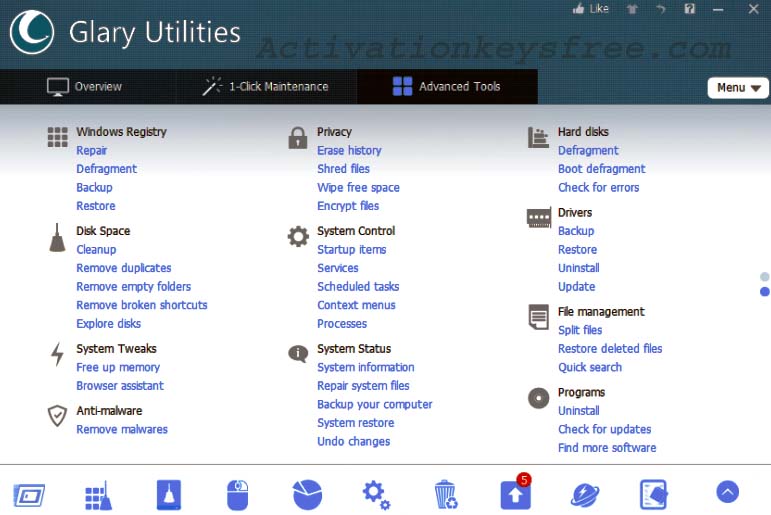Click the System Control gear icon
Image resolution: width=771 pixels, height=515 pixels.
(298, 237)
